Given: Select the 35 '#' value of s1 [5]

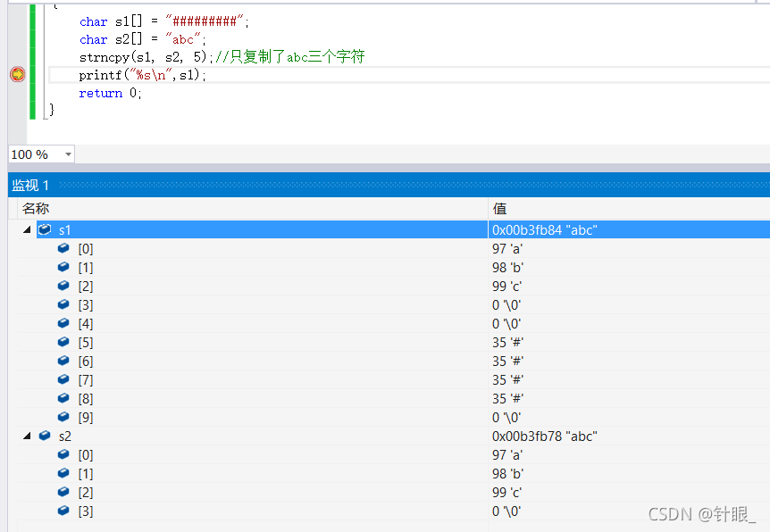Looking at the screenshot, I should click(x=507, y=343).
